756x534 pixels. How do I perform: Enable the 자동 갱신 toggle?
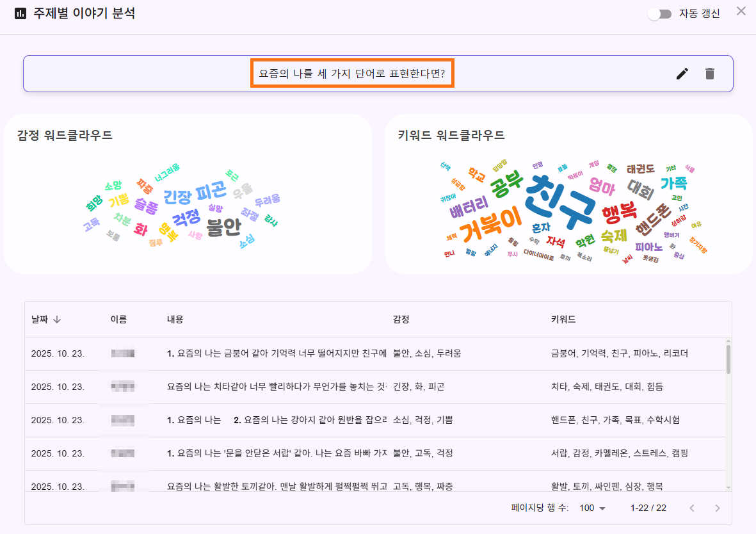click(x=659, y=13)
